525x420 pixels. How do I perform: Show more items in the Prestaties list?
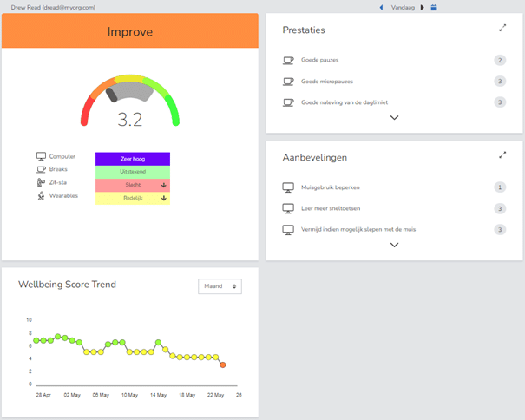coord(394,117)
